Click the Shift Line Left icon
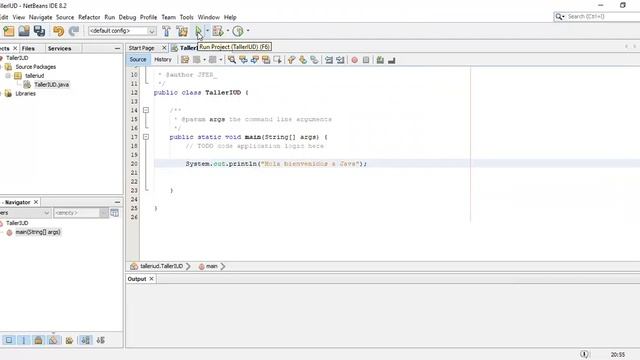Viewport: 640px width, 360px height. coord(329,60)
